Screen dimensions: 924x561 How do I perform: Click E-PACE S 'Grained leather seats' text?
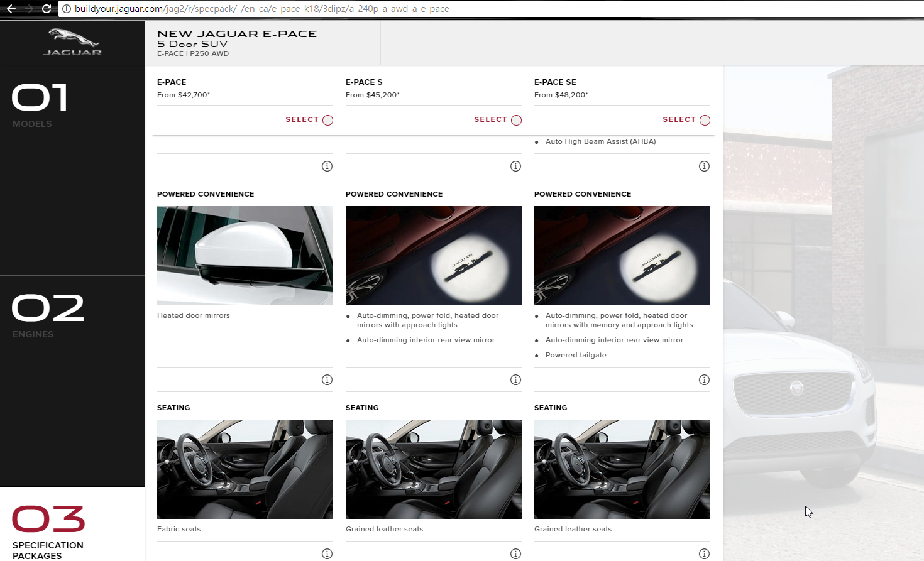click(x=384, y=529)
